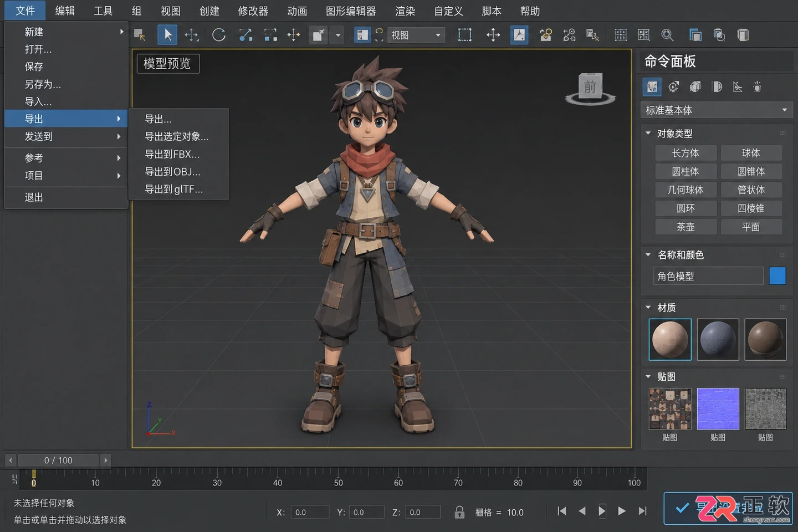This screenshot has width=798, height=532.
Task: Click the rectangular selection region icon
Action: pyautogui.click(x=464, y=35)
